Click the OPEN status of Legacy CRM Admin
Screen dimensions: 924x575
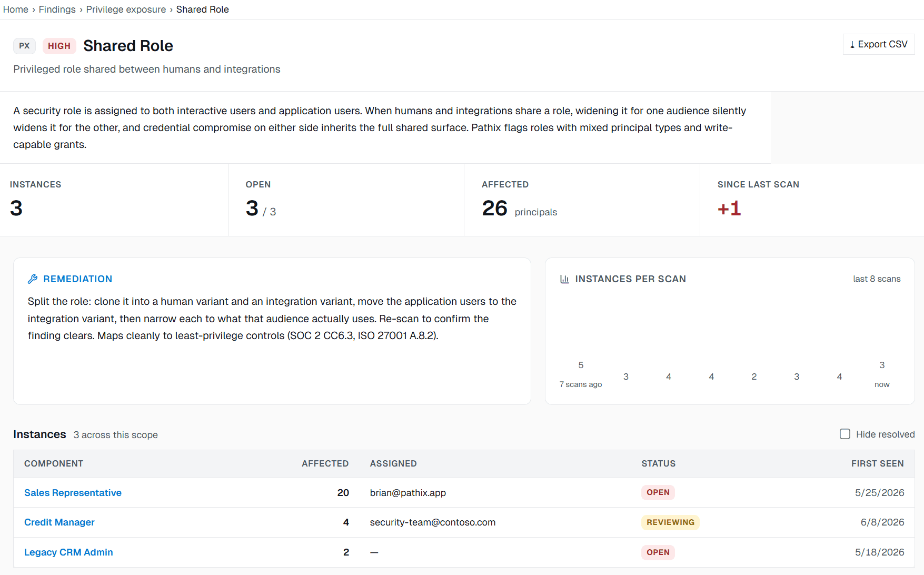(658, 552)
